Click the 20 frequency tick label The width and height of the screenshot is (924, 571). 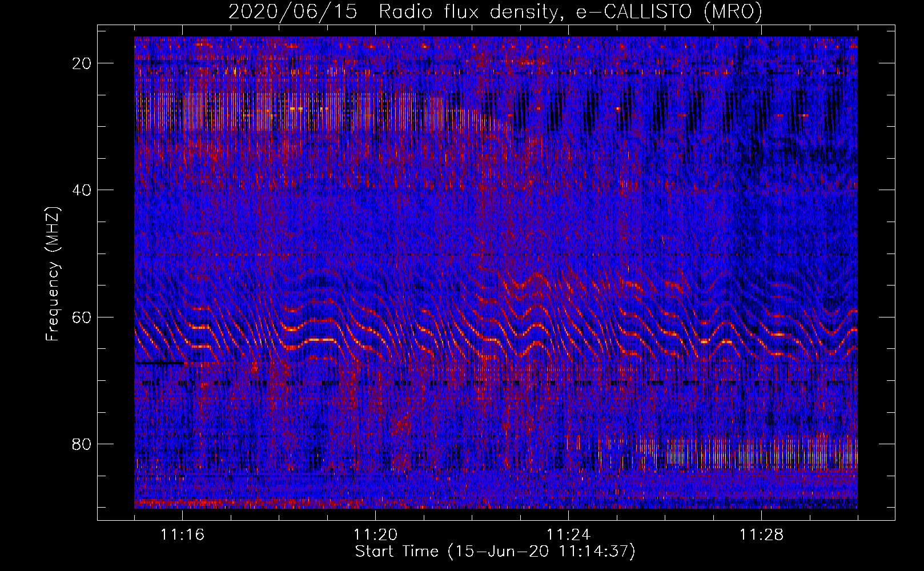coord(82,63)
